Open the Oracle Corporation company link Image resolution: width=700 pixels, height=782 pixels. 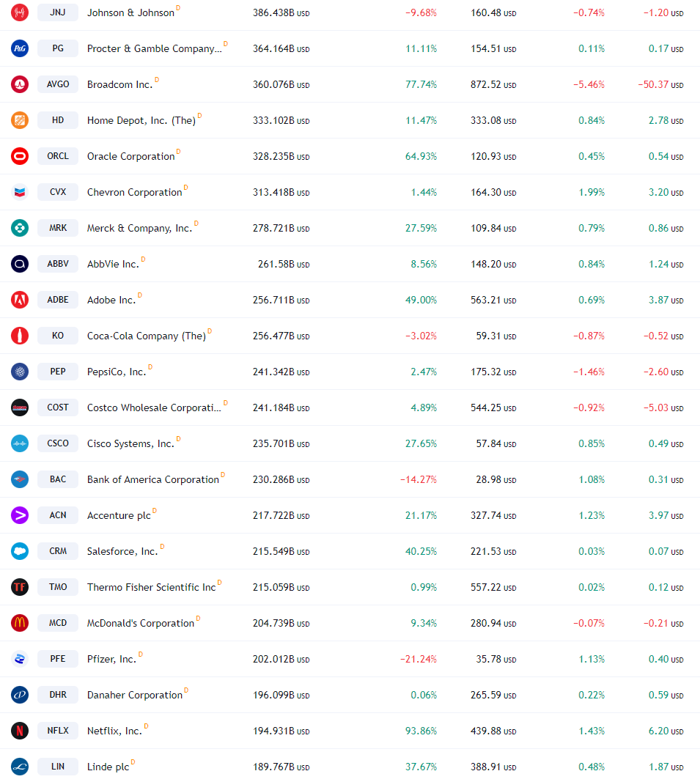coord(130,157)
